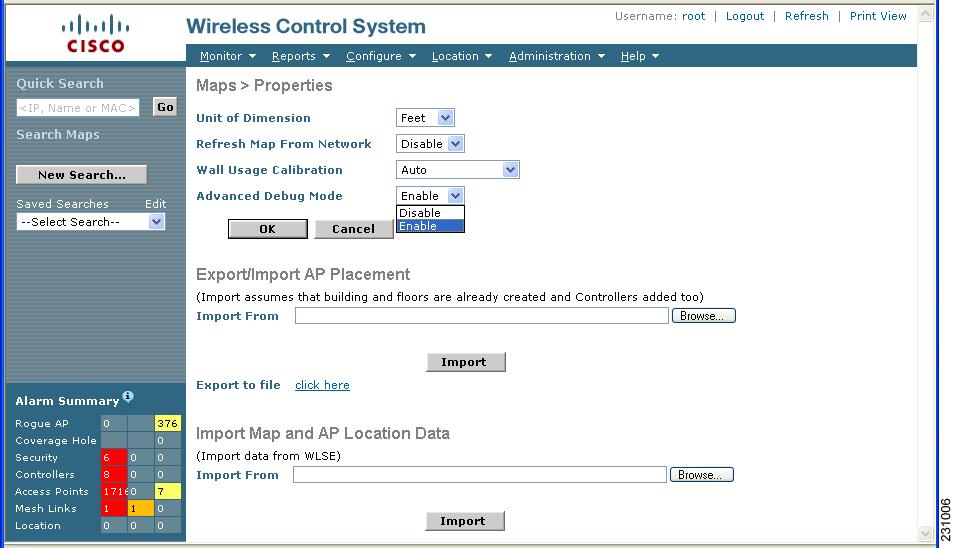Click WLSE Import From field
955x548 pixels.
tap(480, 474)
